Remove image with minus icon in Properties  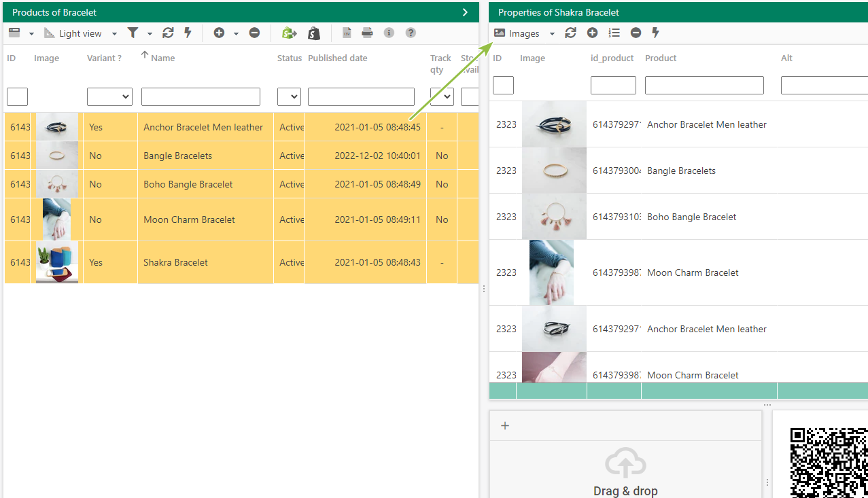coord(636,33)
